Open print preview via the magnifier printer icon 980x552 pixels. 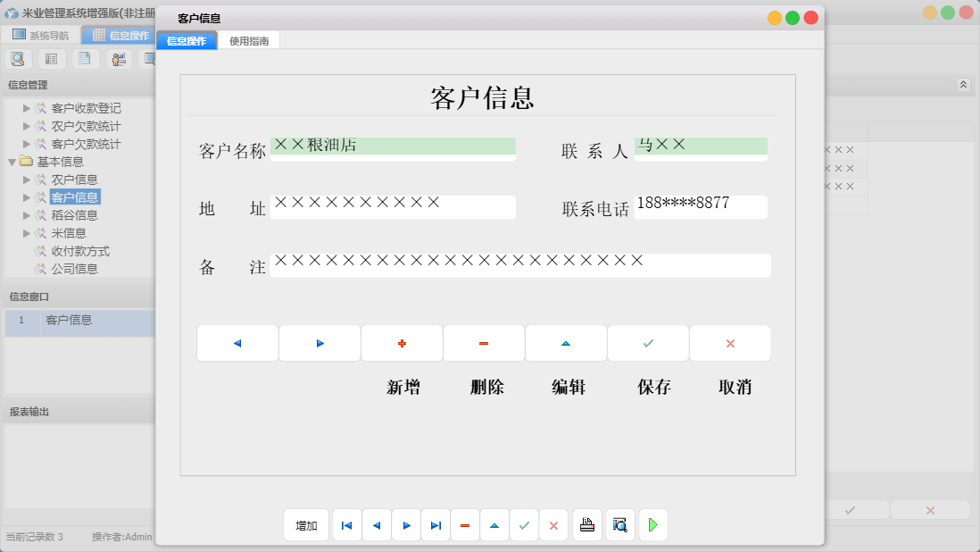tap(619, 525)
